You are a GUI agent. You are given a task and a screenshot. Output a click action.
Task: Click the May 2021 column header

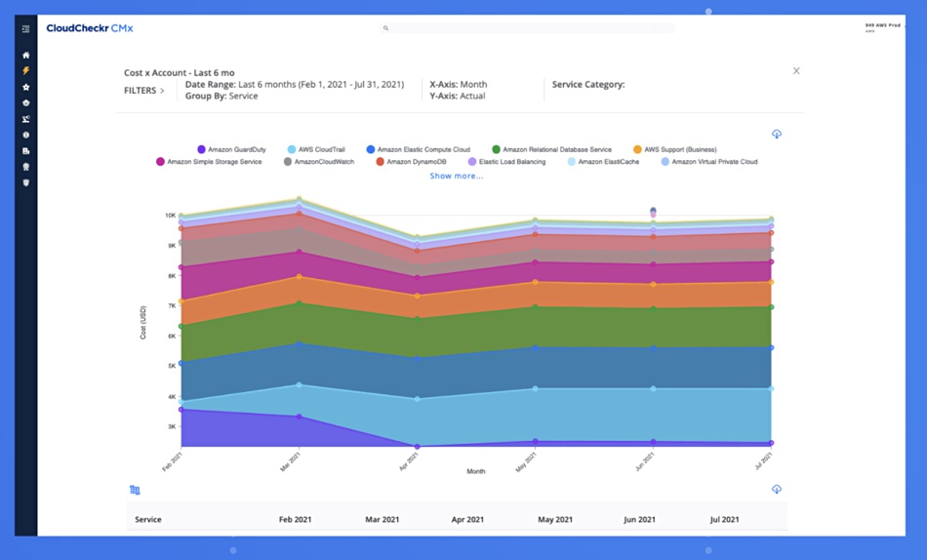[555, 519]
